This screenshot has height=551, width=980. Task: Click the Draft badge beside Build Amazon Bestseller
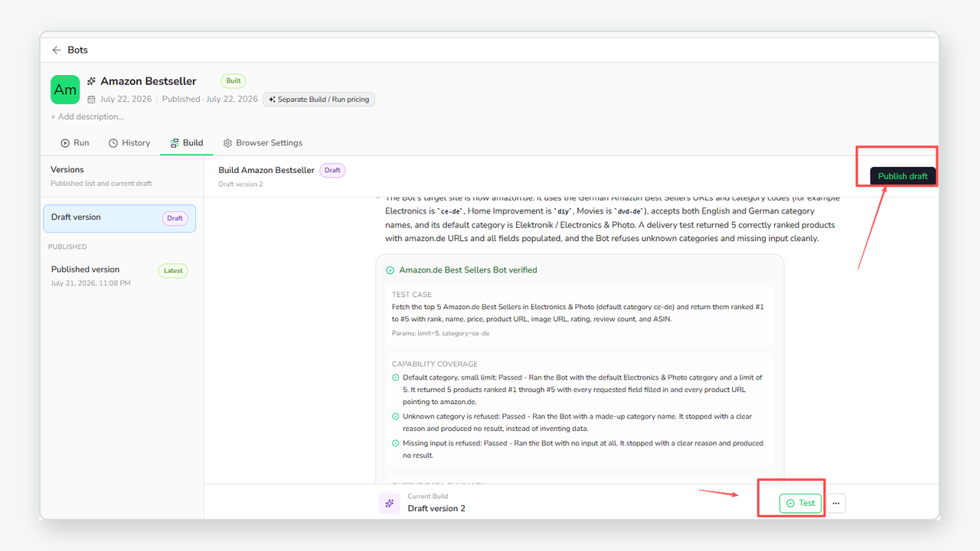(332, 171)
